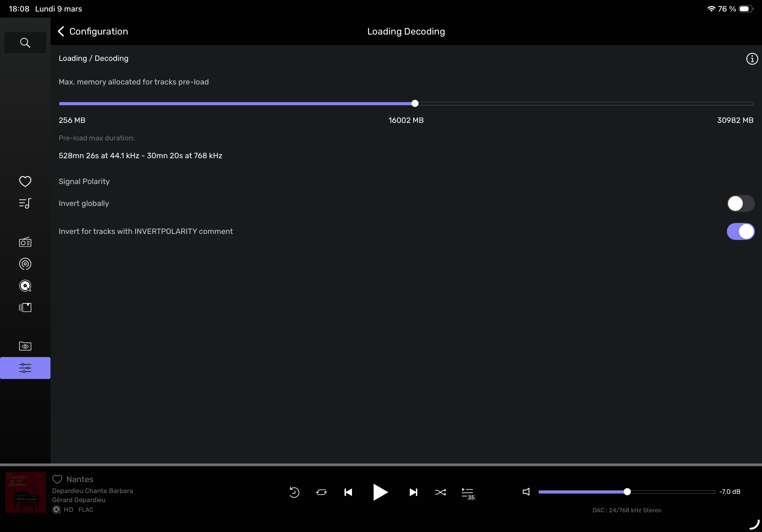
Task: Favorite the track Nantes with heart
Action: (x=57, y=479)
